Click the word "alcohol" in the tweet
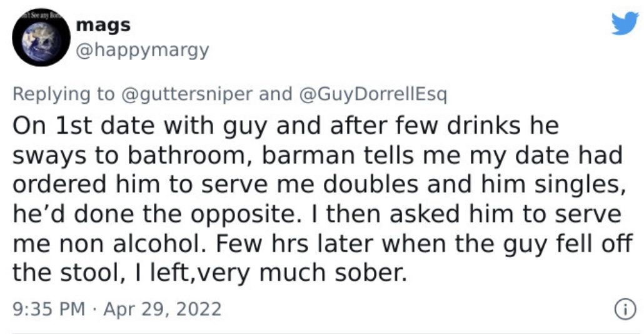Image resolution: width=644 pixels, height=334 pixels. (x=159, y=244)
